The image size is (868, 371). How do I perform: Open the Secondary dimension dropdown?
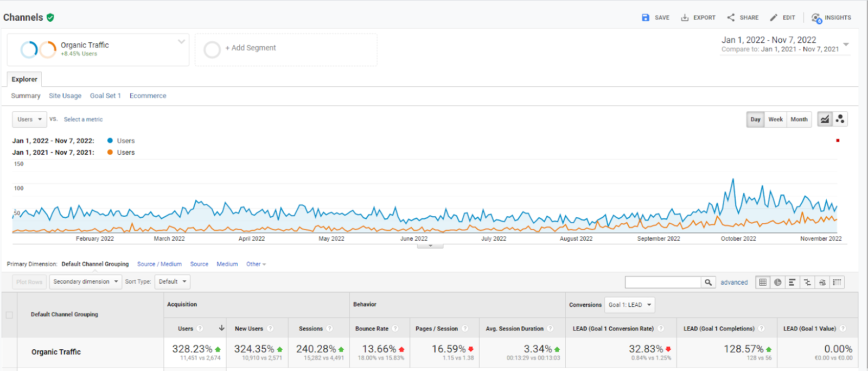coord(85,282)
